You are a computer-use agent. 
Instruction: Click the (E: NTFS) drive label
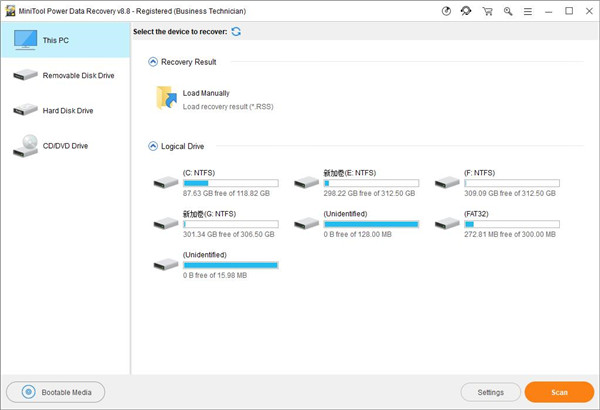350,173
